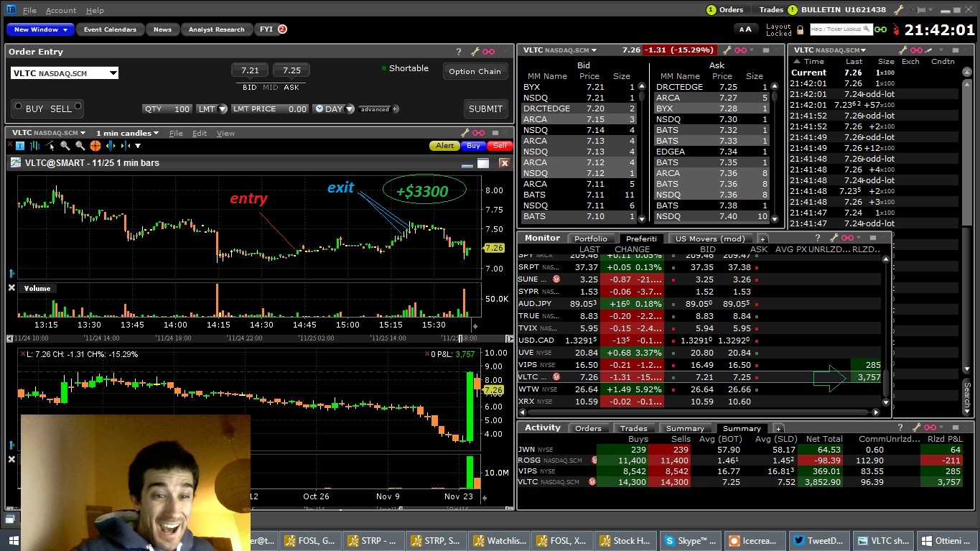Select the chart text annotation T tool

[x=20, y=146]
